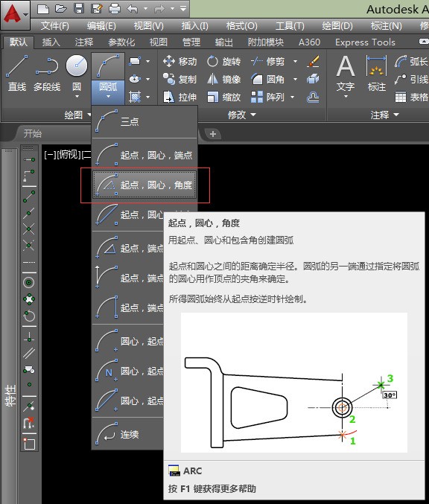Toggle Center object snap in left toolbar
The height and width of the screenshot is (504, 429).
pos(29,283)
